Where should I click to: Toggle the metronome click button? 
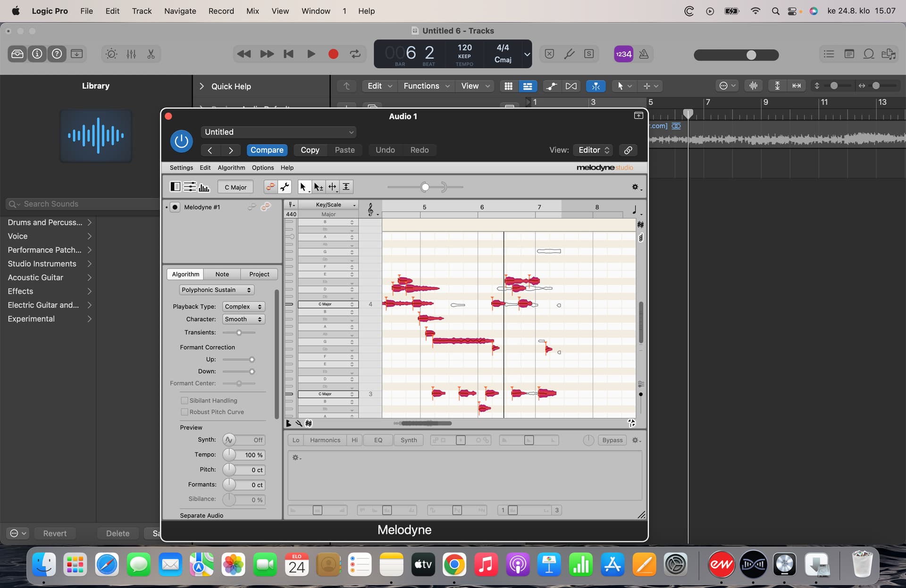[644, 54]
